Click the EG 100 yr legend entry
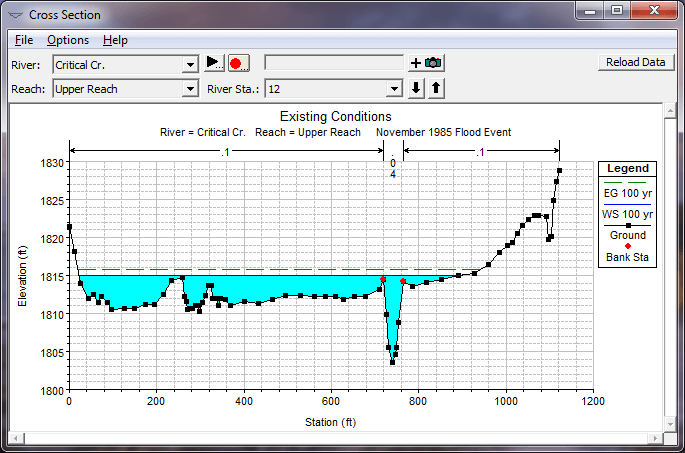 (x=628, y=192)
